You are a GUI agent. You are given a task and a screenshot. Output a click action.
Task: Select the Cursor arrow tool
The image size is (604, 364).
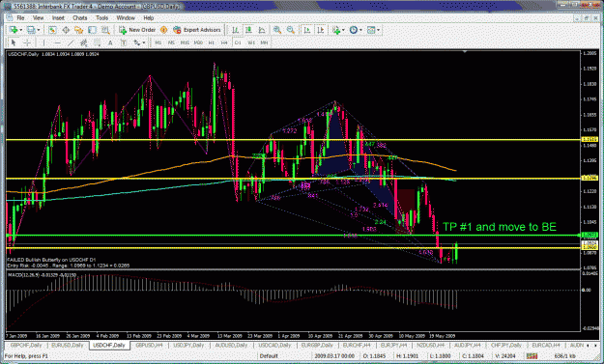tap(14, 42)
